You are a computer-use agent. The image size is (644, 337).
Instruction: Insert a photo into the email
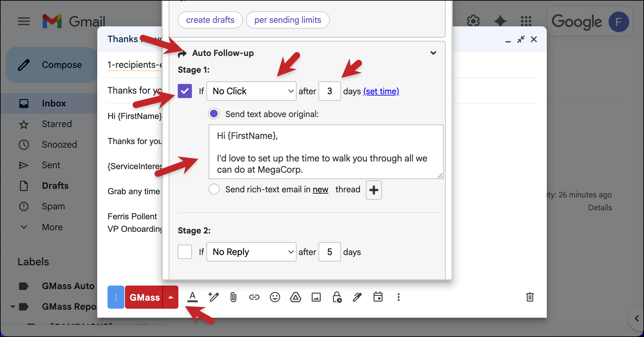[316, 297]
